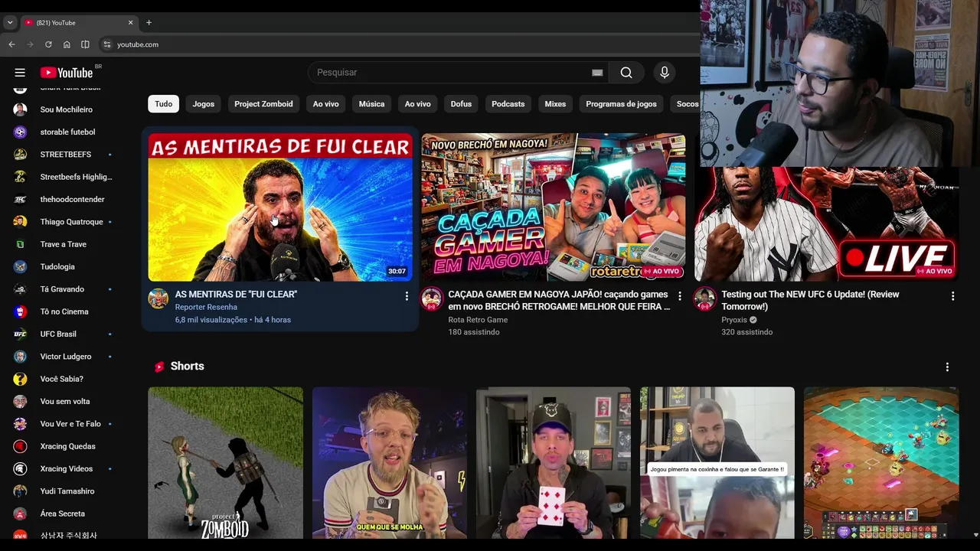Image resolution: width=980 pixels, height=551 pixels.
Task: Select the Música filter chip
Action: 371,104
